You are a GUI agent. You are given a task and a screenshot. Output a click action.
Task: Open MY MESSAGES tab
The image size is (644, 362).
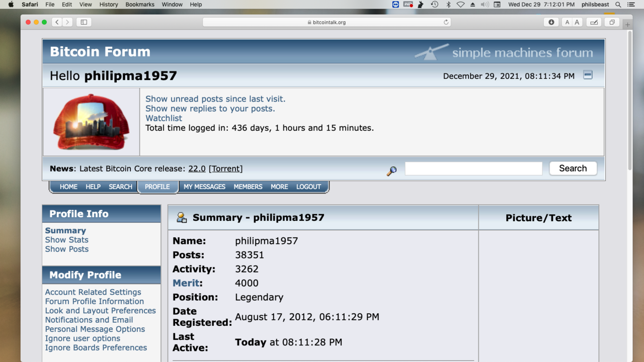coord(204,187)
